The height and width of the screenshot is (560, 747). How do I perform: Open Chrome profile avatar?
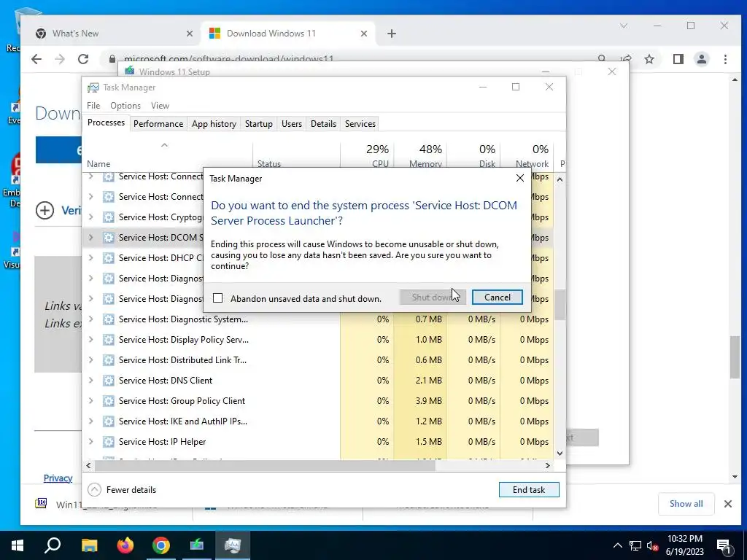(x=702, y=59)
